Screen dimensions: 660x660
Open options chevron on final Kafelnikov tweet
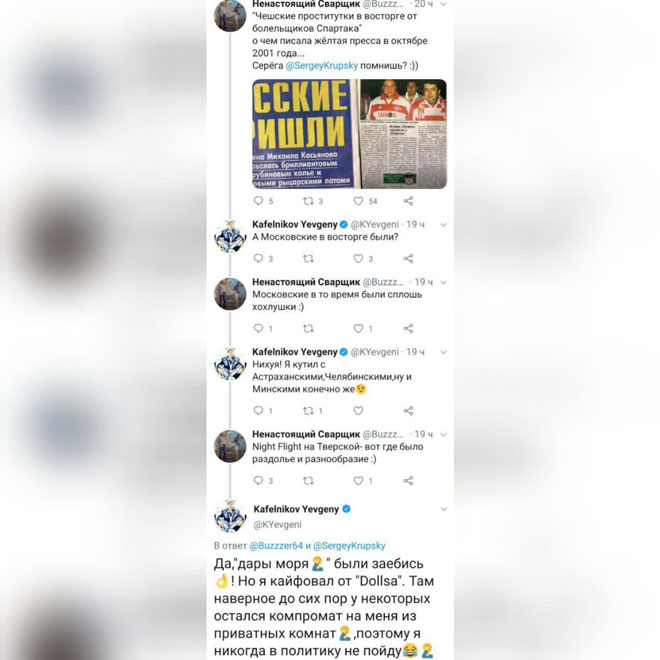(x=443, y=509)
